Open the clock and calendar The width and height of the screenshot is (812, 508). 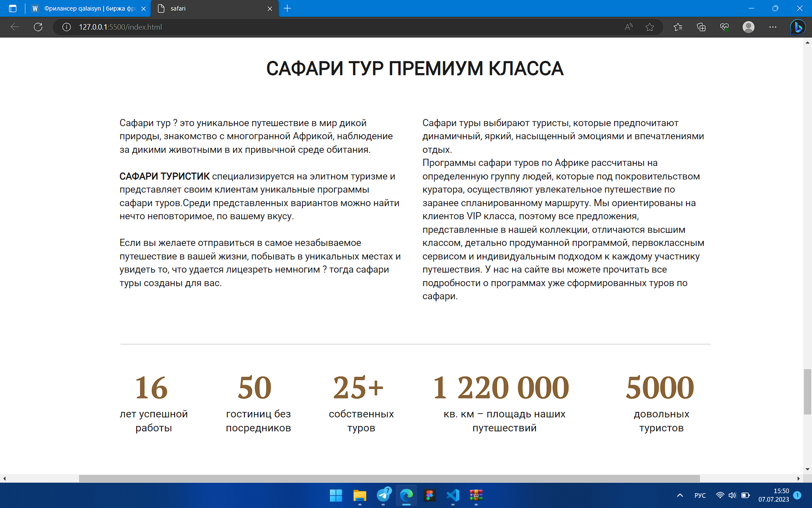pyautogui.click(x=774, y=495)
